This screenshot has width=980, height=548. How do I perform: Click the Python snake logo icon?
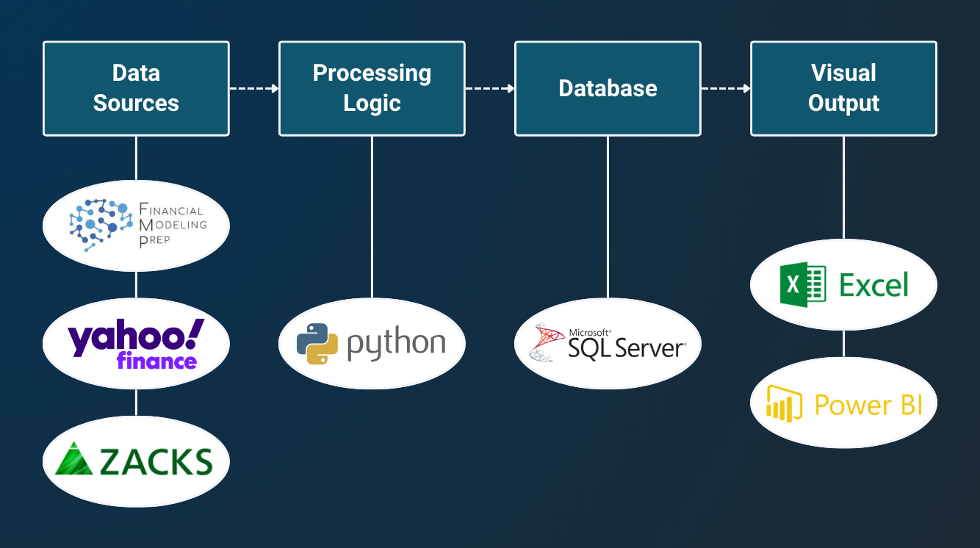pyautogui.click(x=317, y=344)
